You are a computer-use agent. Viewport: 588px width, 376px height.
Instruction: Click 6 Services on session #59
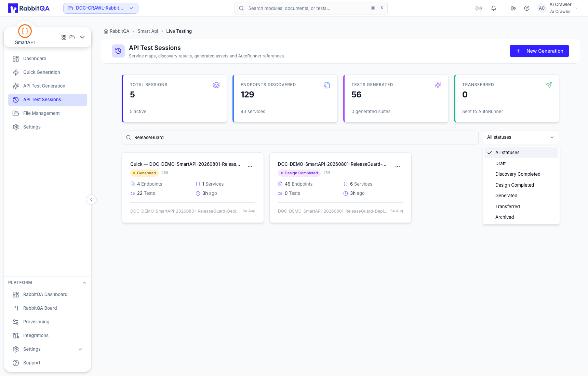358,184
